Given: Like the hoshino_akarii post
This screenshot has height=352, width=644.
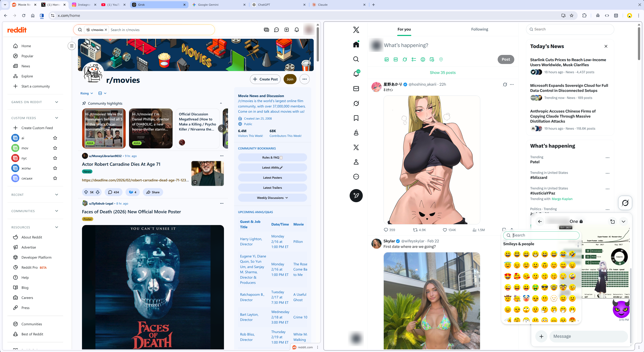Looking at the screenshot, I should (445, 230).
